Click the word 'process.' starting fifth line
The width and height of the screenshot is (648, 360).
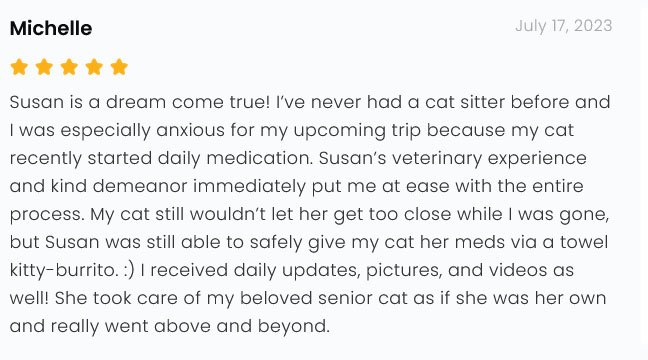pyautogui.click(x=47, y=215)
